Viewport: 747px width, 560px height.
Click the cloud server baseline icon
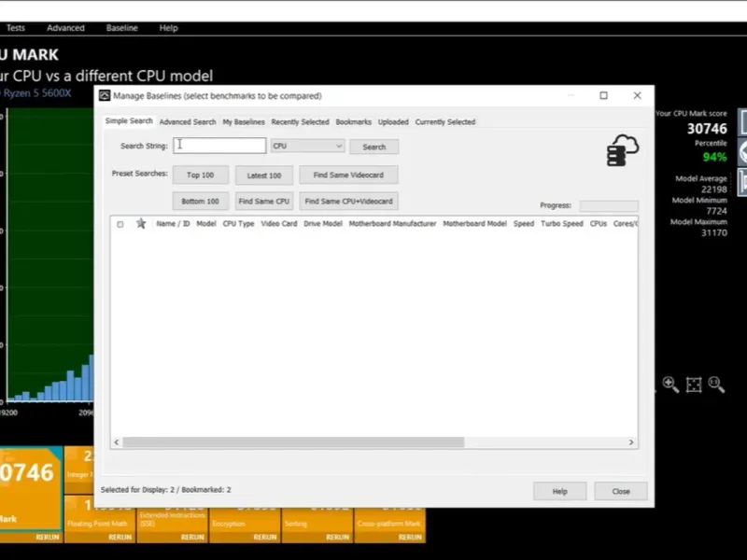coord(623,150)
